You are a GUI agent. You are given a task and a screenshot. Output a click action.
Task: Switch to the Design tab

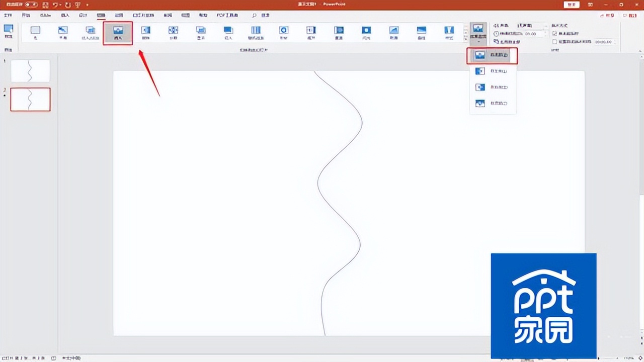pos(83,16)
